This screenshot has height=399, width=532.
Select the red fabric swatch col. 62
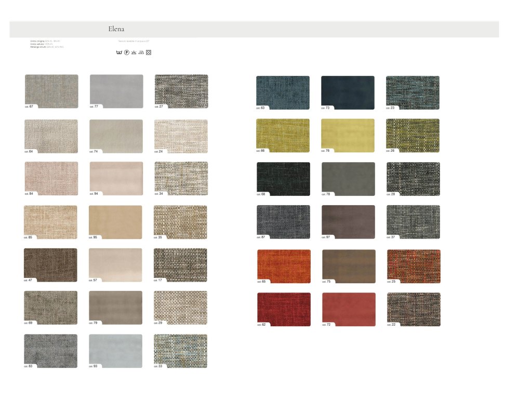point(284,309)
